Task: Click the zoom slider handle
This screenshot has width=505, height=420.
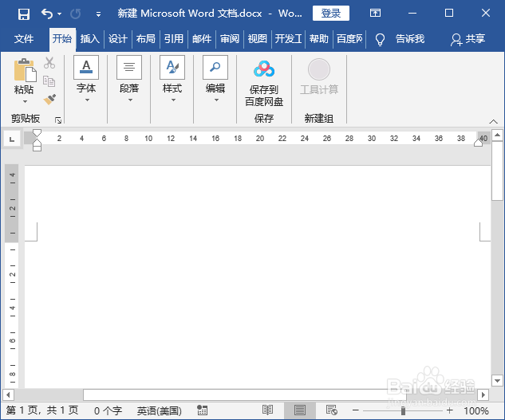Action: (x=403, y=410)
